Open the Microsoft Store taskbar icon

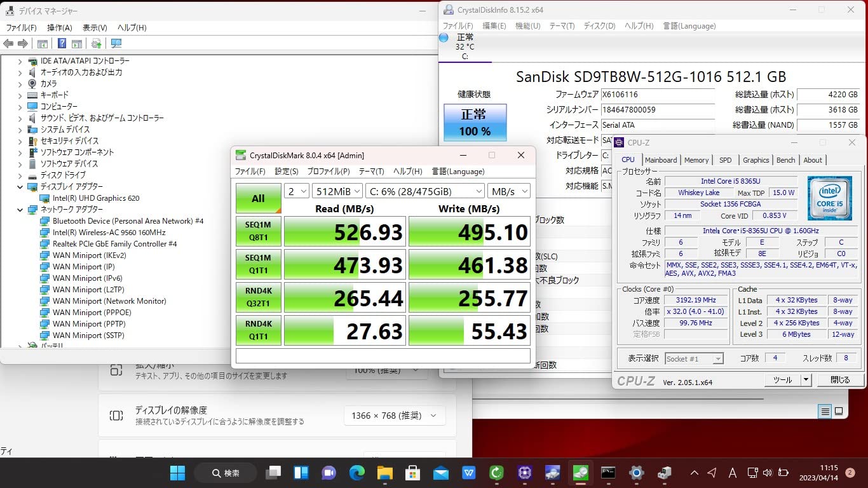click(x=412, y=473)
